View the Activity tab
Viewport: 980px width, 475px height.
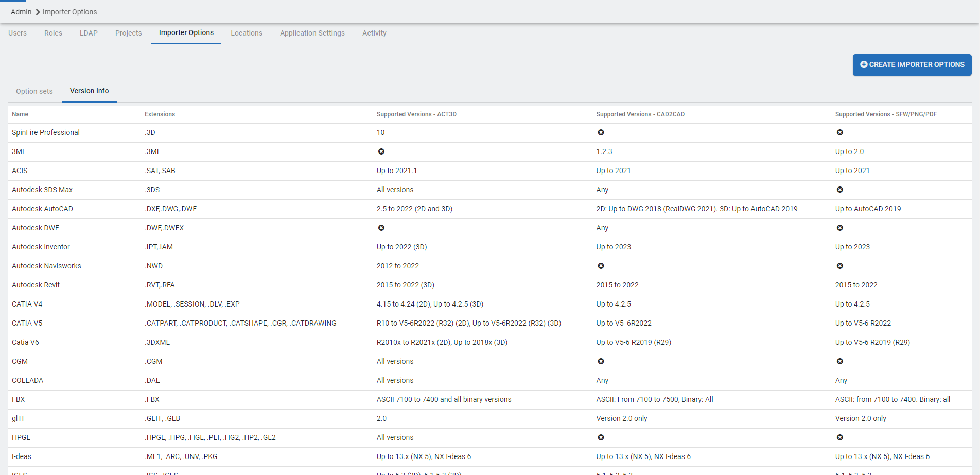click(374, 33)
